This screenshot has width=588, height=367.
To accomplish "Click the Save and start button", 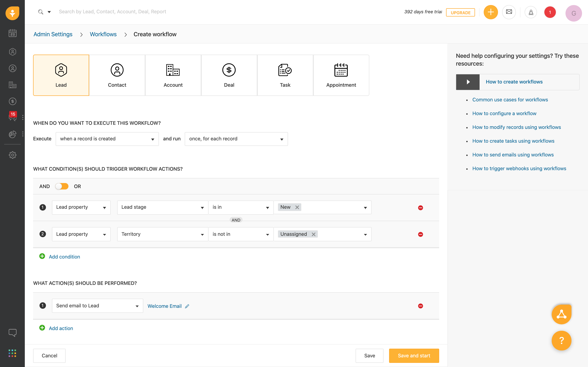I will (x=413, y=355).
